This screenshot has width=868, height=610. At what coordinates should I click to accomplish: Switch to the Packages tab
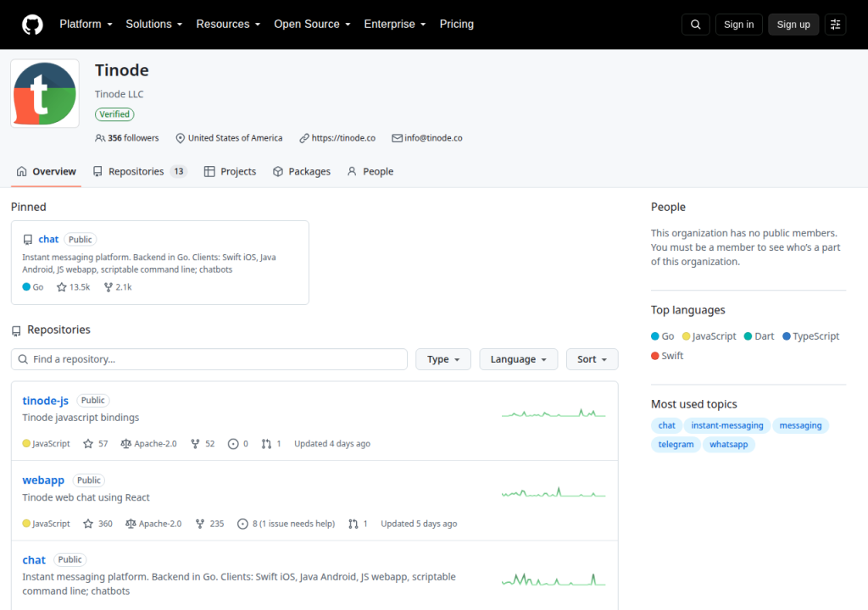pos(302,172)
